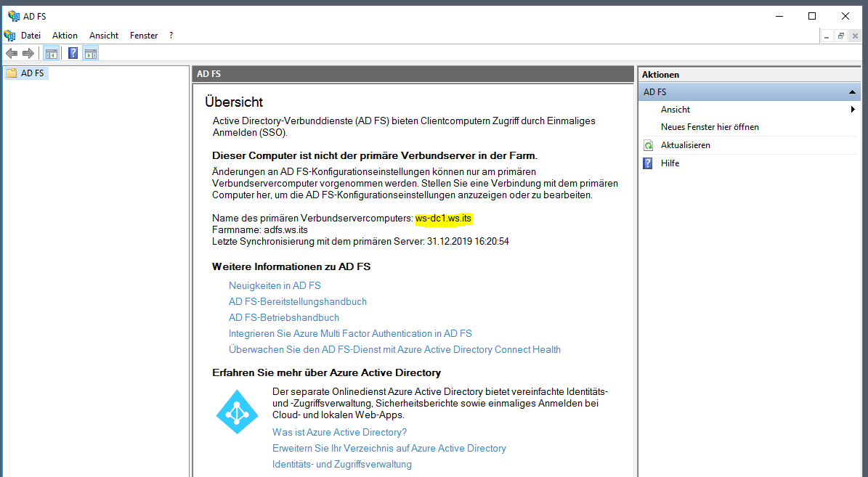Click the Azure Active Directory diamond logo
The width and height of the screenshot is (868, 477).
tap(237, 412)
